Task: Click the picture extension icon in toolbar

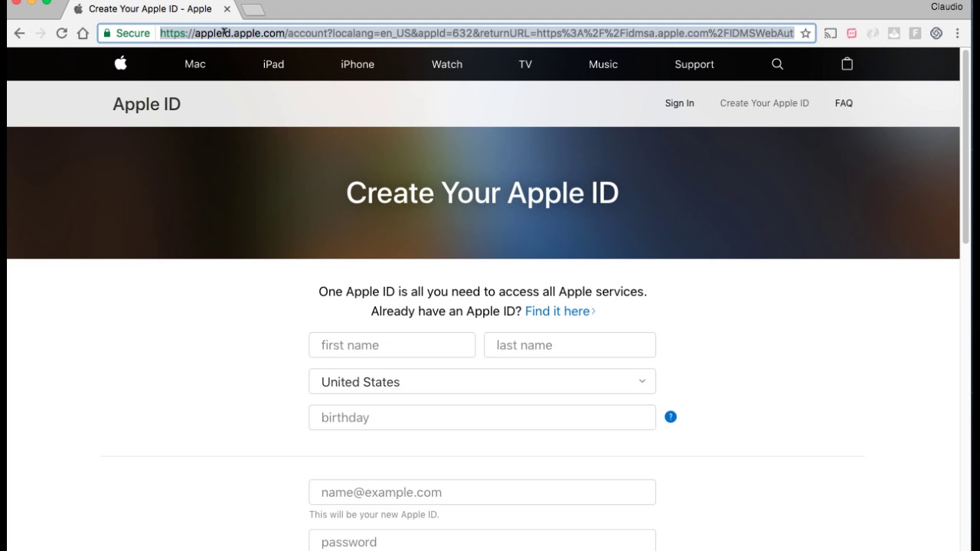Action: (x=893, y=33)
